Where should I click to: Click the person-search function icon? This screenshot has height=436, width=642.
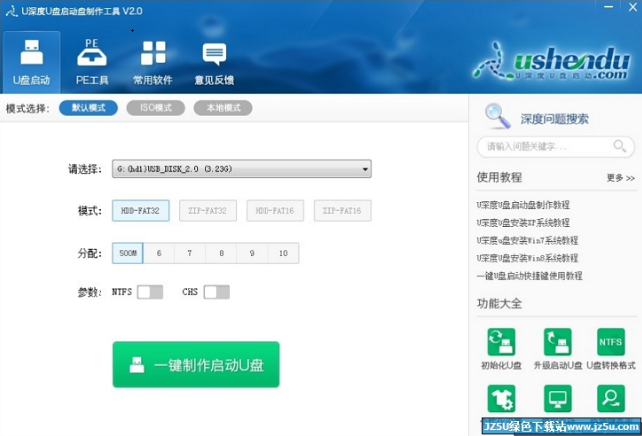pyautogui.click(x=610, y=398)
